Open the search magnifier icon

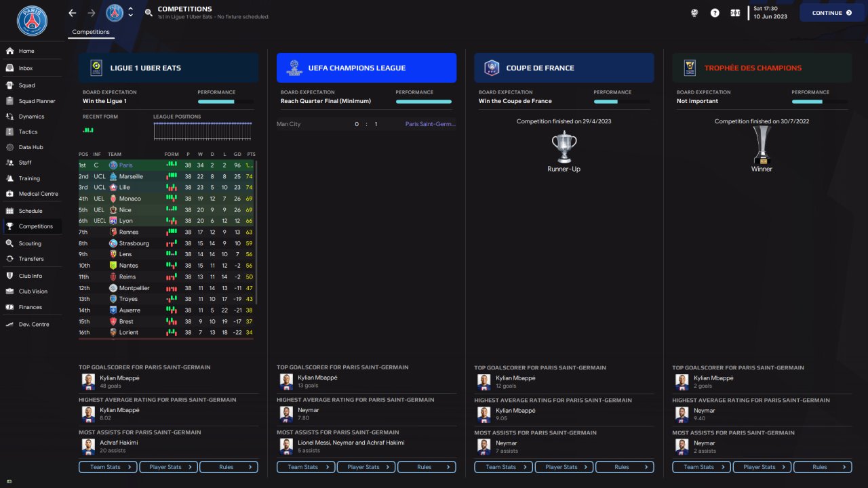tap(149, 13)
